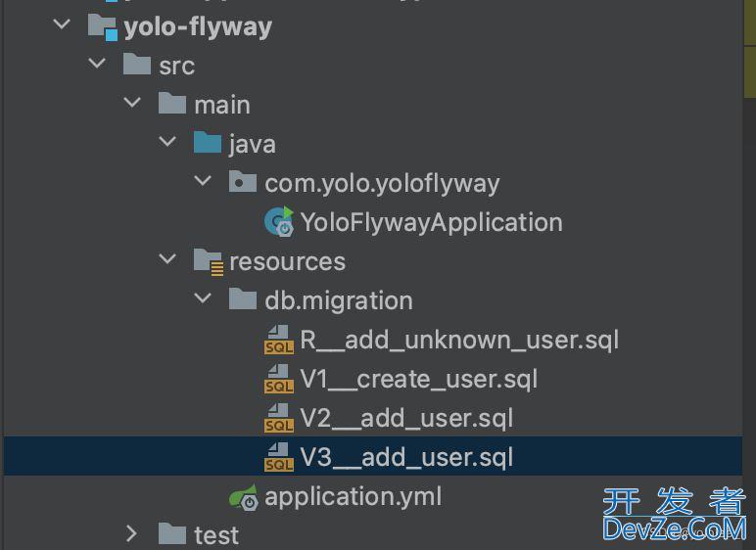Screen dimensions: 756x550
Task: Click the SQL icon of V3__add_user.sql
Action: pos(279,457)
